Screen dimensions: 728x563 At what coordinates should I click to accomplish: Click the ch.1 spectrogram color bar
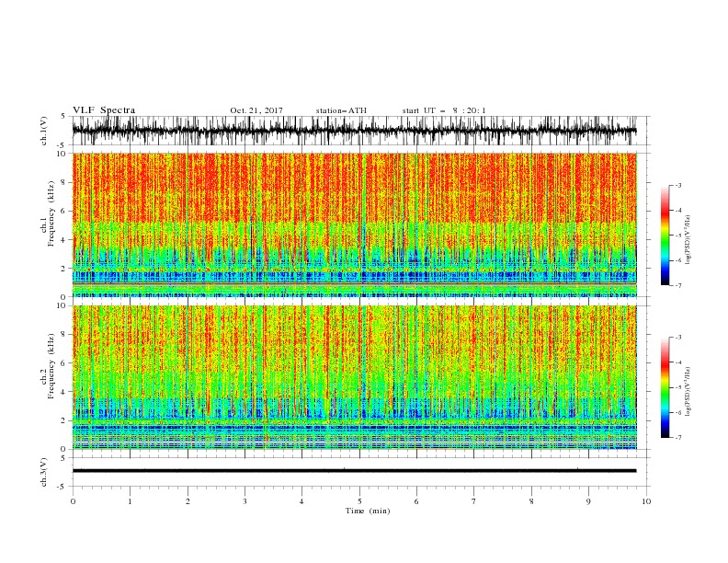665,236
